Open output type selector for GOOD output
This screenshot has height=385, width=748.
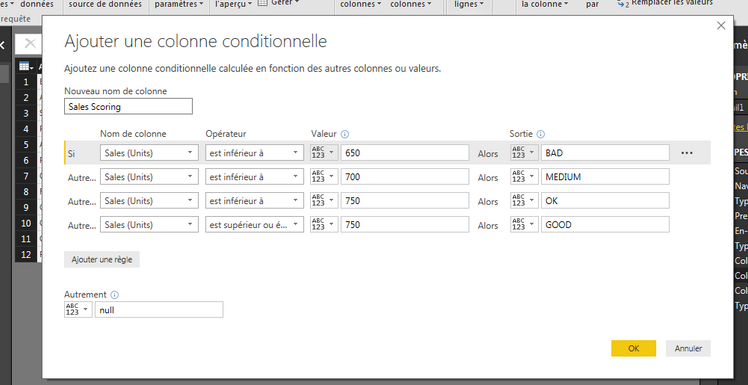coord(524,224)
